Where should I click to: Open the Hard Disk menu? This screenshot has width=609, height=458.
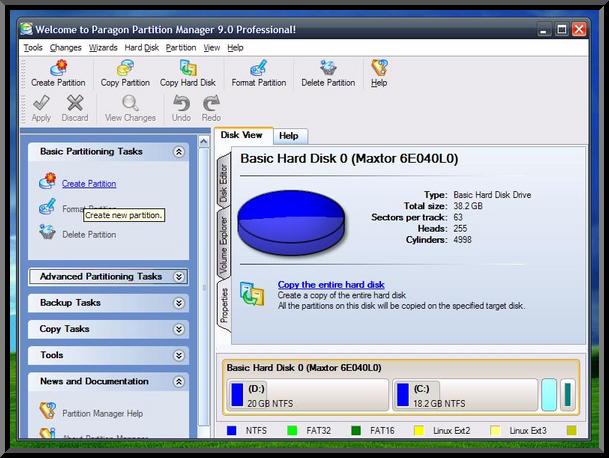pos(141,48)
